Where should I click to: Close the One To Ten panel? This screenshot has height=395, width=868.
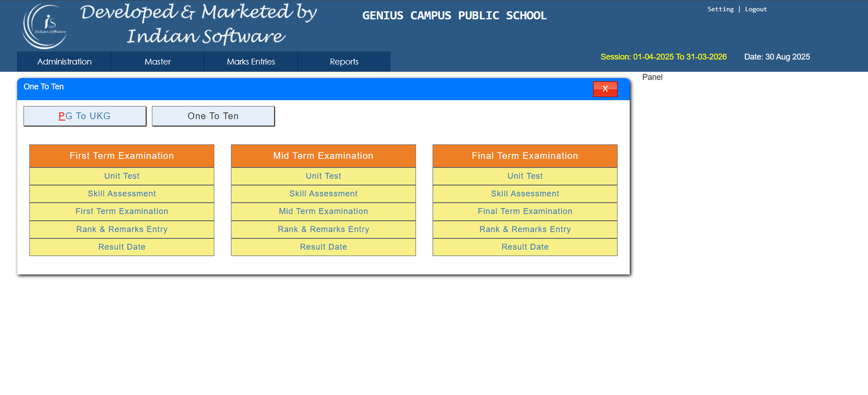click(x=605, y=89)
